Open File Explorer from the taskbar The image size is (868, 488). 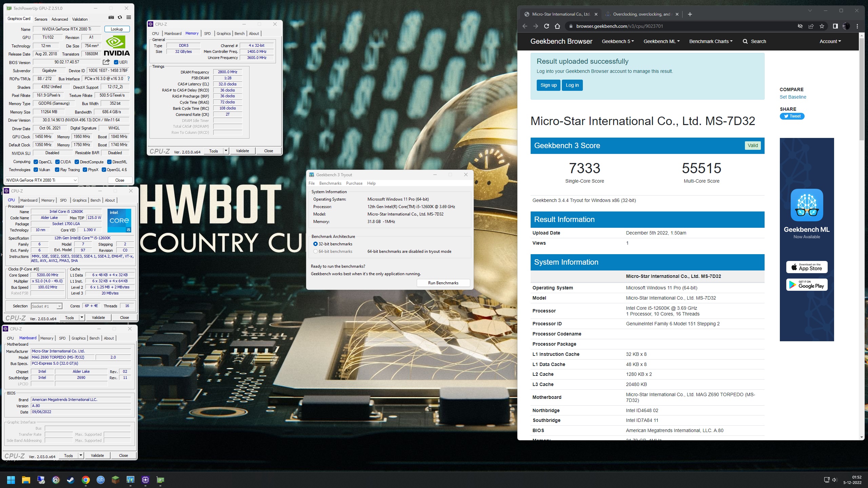pos(26,480)
